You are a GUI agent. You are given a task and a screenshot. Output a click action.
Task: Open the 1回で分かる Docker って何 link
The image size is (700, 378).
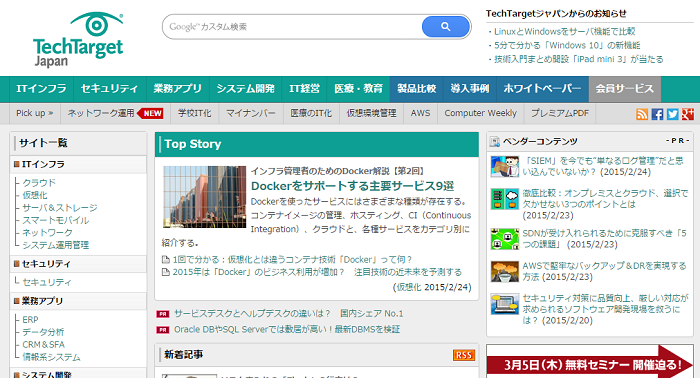(292, 260)
